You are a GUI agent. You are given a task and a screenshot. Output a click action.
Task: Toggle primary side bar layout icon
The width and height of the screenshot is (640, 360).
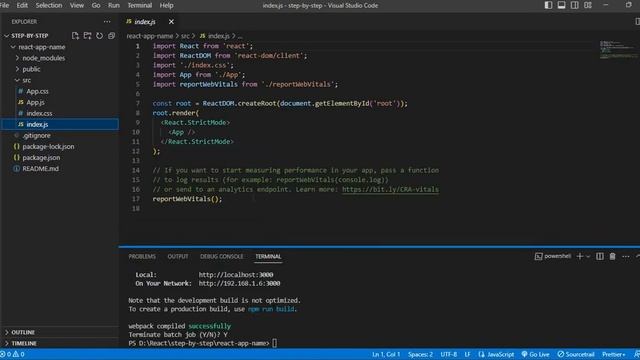pos(549,5)
